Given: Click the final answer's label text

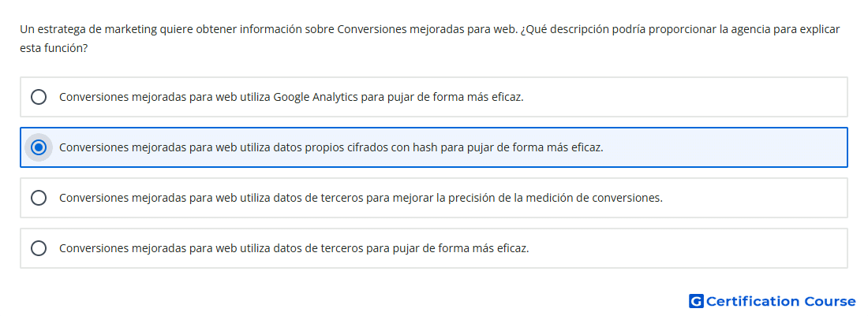Looking at the screenshot, I should tap(294, 248).
